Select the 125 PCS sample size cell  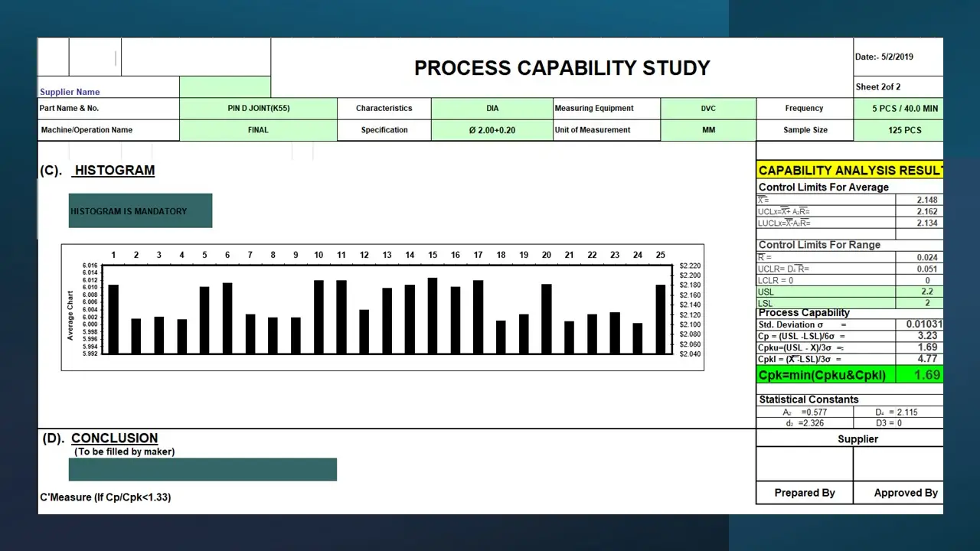click(903, 130)
